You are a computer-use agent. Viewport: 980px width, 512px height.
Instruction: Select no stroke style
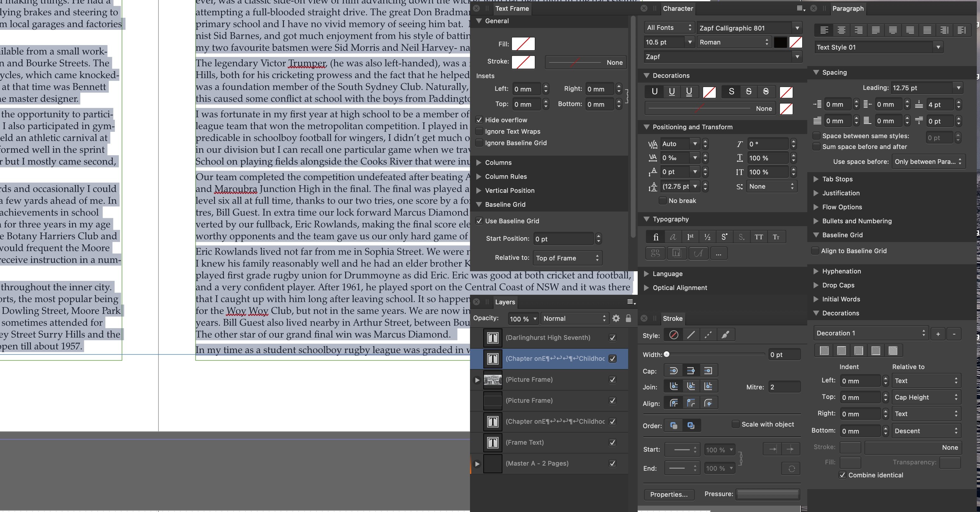coord(673,335)
